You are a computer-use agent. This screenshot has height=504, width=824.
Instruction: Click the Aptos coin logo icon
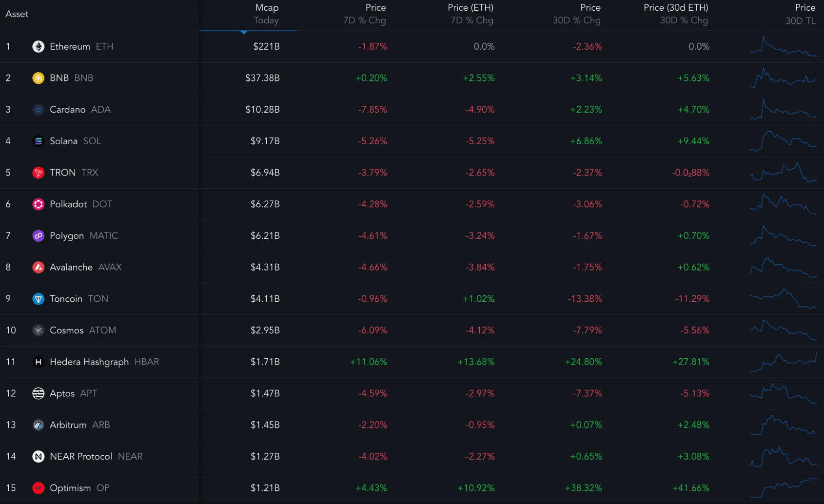38,393
